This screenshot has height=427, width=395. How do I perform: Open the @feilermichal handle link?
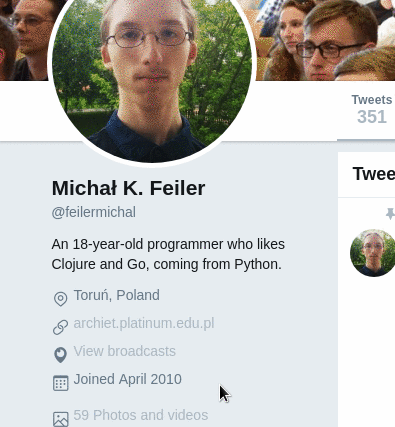click(x=94, y=212)
